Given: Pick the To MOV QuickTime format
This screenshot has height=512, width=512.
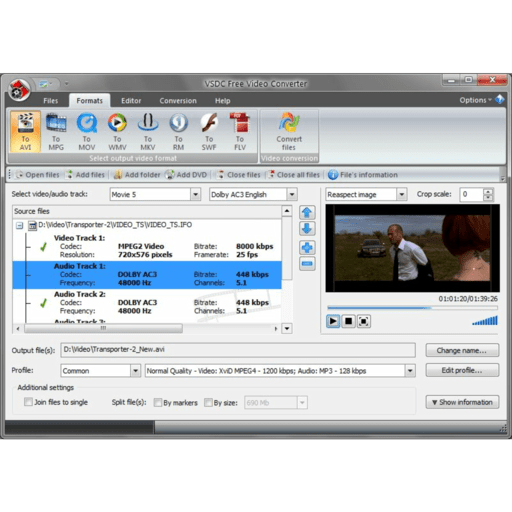Looking at the screenshot, I should (x=87, y=131).
